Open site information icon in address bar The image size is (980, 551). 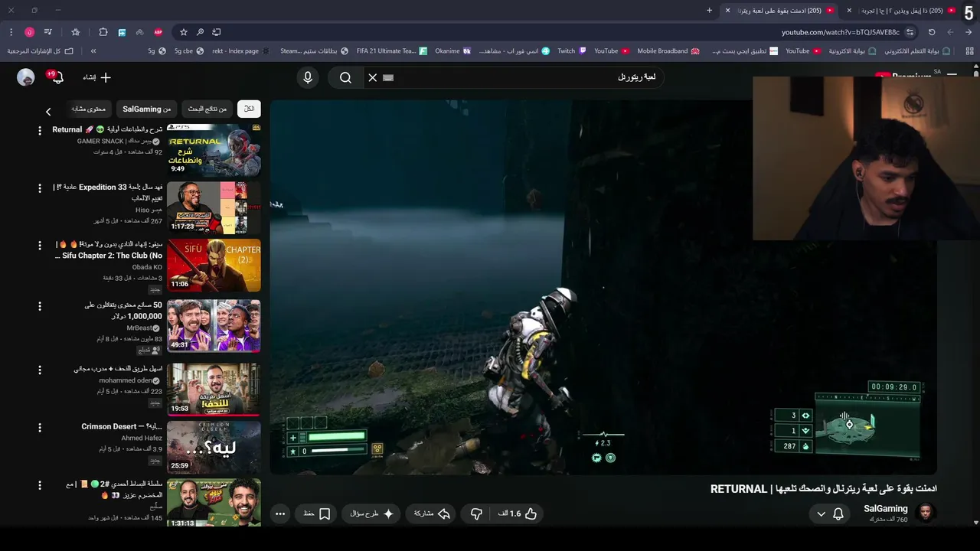tap(910, 32)
